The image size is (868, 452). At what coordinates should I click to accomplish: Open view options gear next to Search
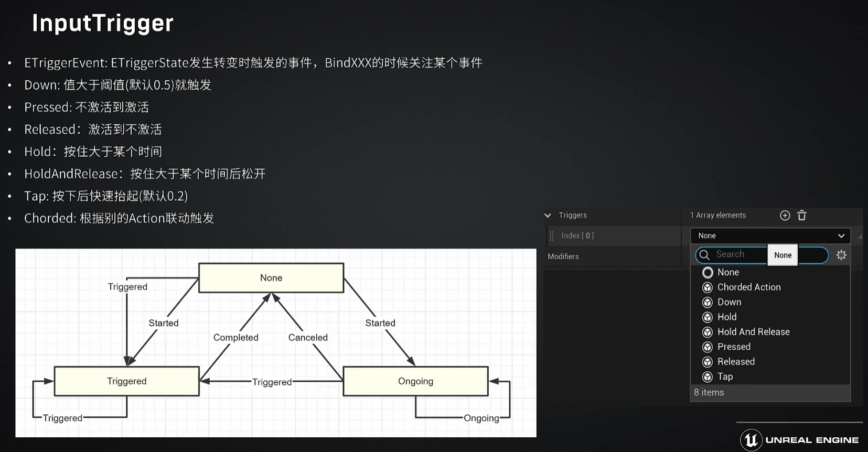click(841, 255)
